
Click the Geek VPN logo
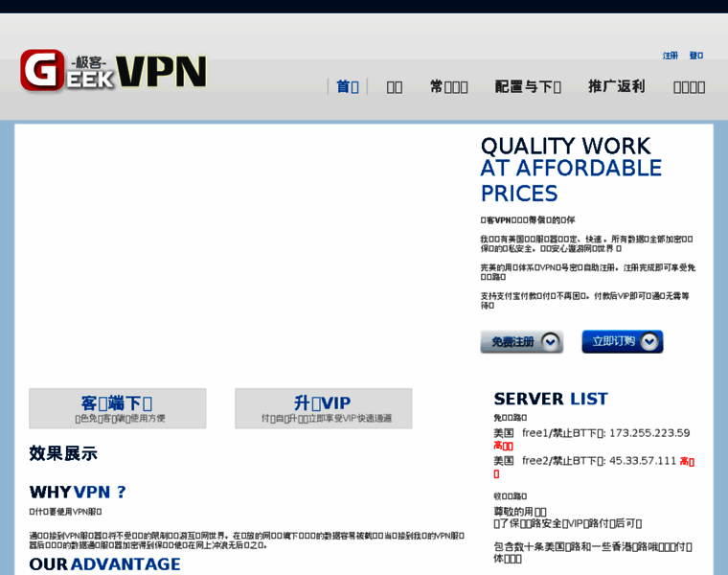(x=113, y=72)
